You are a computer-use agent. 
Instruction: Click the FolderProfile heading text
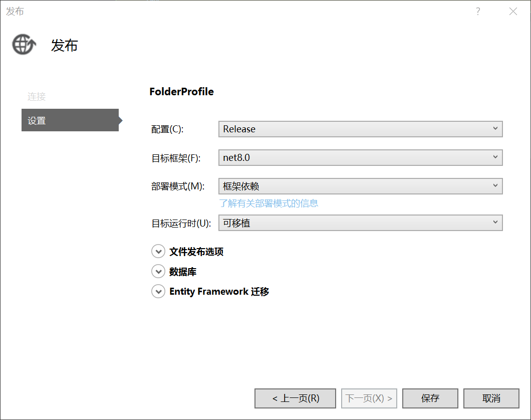tap(181, 91)
